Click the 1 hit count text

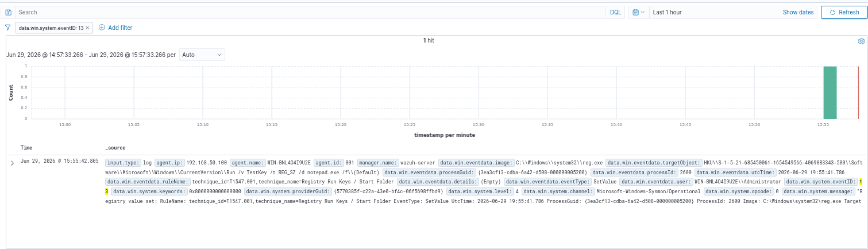429,41
